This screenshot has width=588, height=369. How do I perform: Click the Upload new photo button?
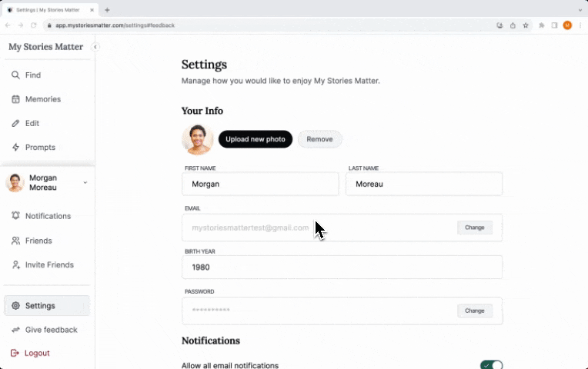[x=256, y=139]
